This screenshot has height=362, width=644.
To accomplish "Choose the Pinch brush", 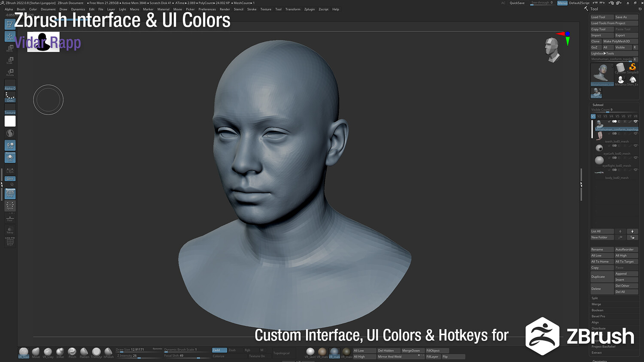I will 72,353.
